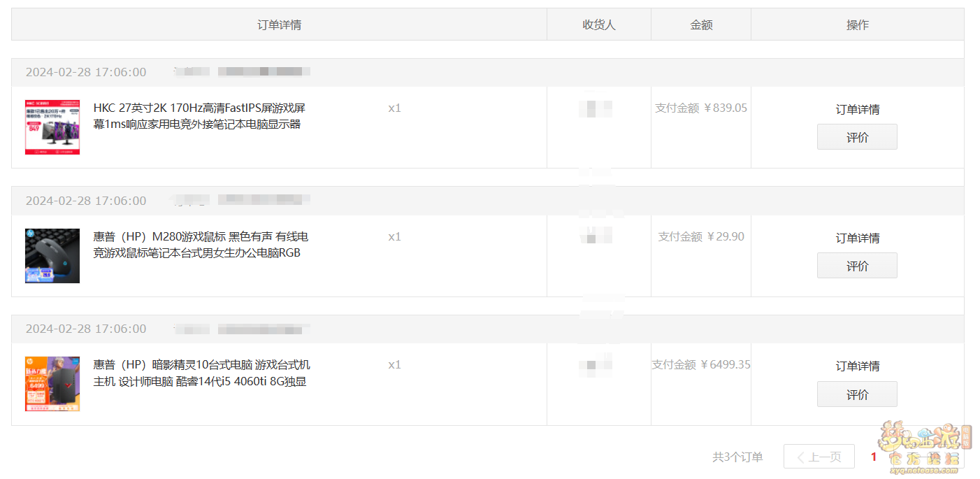Select page number 1 in pagination

click(x=873, y=457)
